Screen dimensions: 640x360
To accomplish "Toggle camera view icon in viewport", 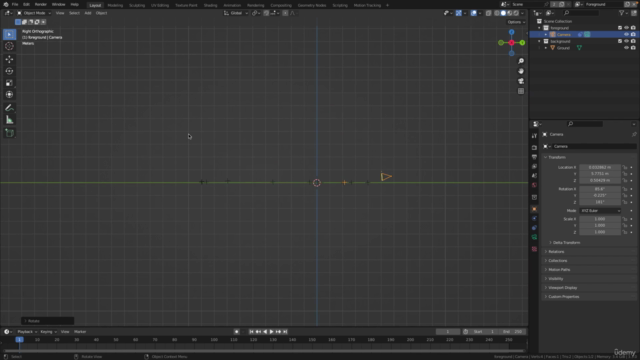I will pos(521,81).
